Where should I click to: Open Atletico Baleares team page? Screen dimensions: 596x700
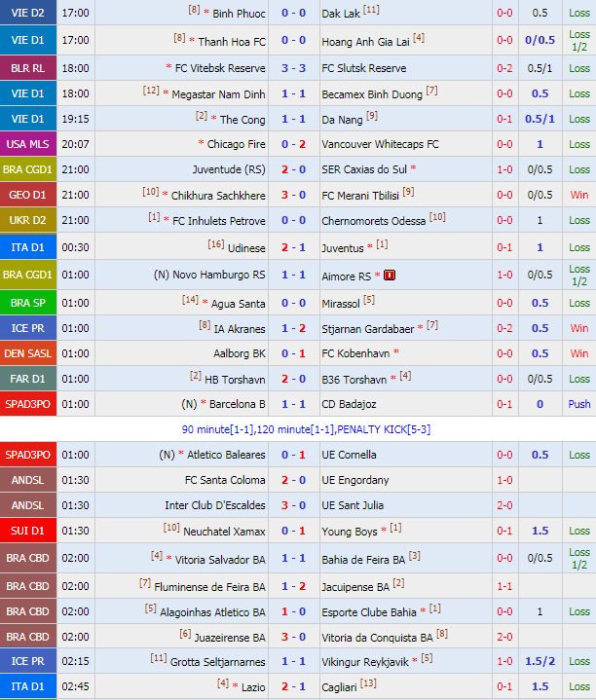[x=226, y=455]
